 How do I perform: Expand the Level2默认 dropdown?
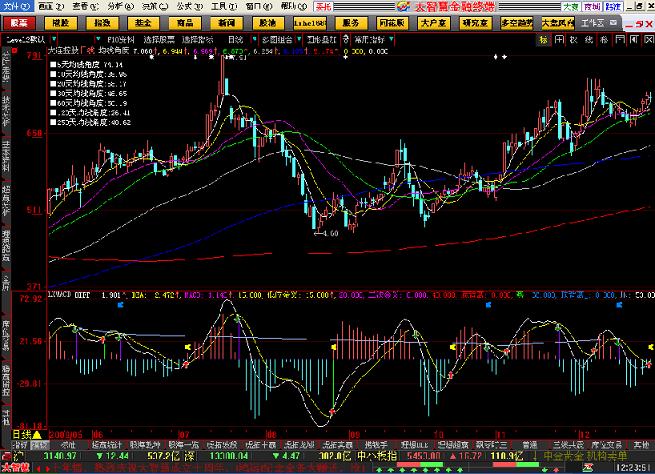(x=27, y=39)
